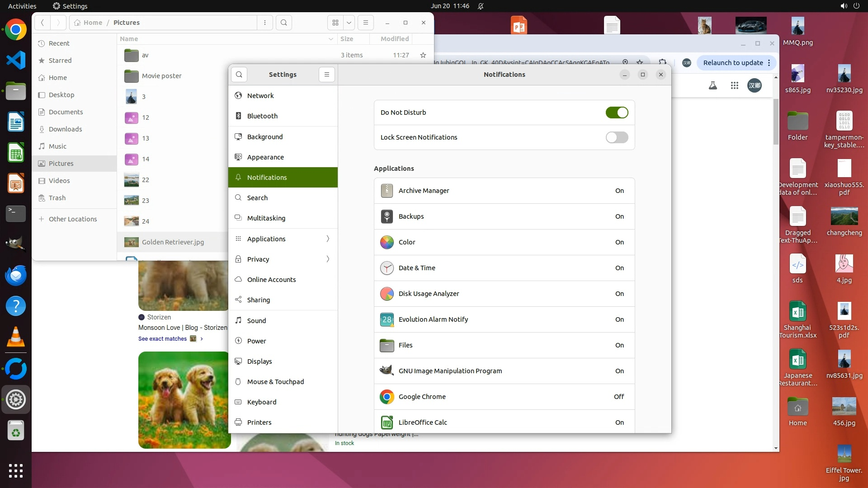Enable the Lock Screen Notifications switch
This screenshot has height=488, width=868.
pos(617,137)
